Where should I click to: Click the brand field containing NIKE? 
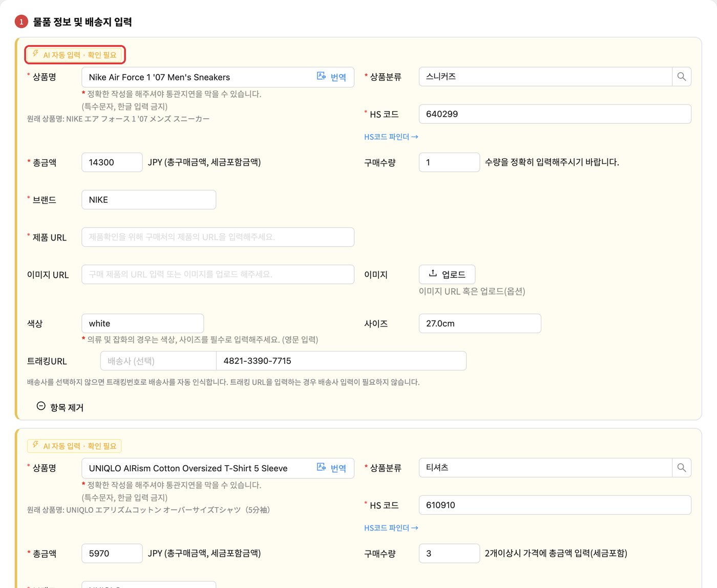click(x=149, y=200)
